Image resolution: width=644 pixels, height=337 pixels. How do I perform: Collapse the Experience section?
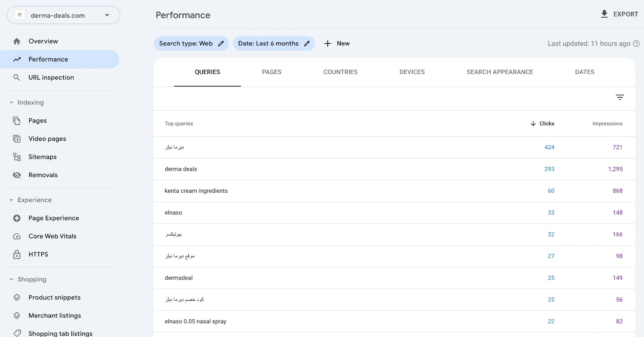(11, 200)
